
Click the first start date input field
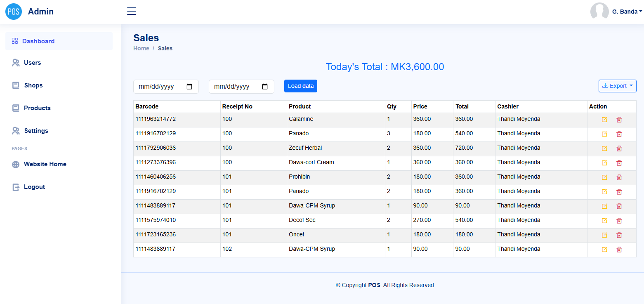pyautogui.click(x=159, y=87)
